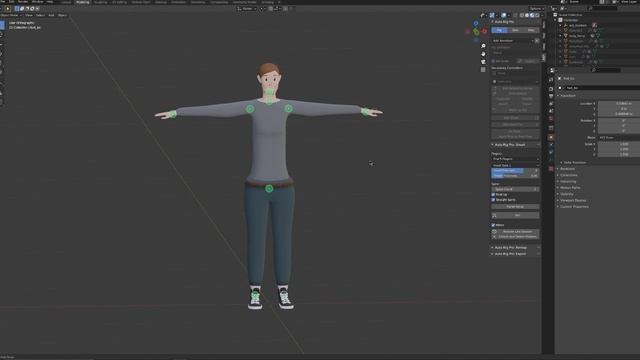Open the Select menu in viewport header
The width and height of the screenshot is (640, 360).
[40, 15]
